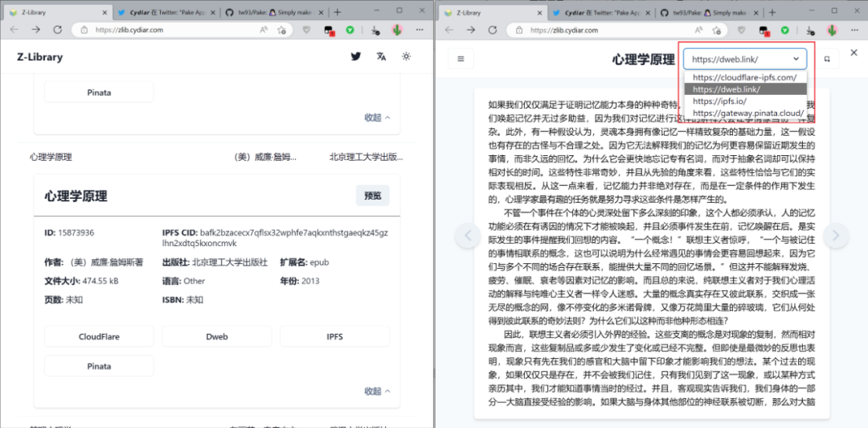Open the https://dweb.link/ gateway dropdown
Viewport: 868px width, 428px height.
[745, 59]
